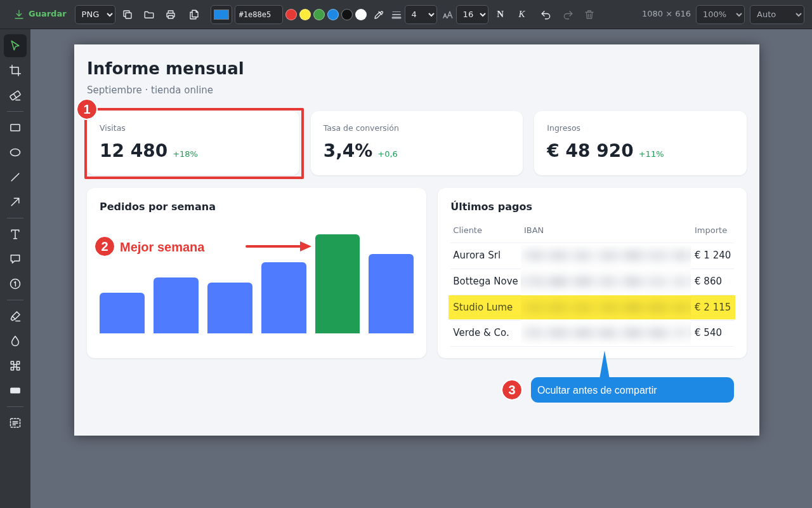Choose the speech bubble callout tool
Image resolution: width=812 pixels, height=508 pixels.
[x=15, y=259]
